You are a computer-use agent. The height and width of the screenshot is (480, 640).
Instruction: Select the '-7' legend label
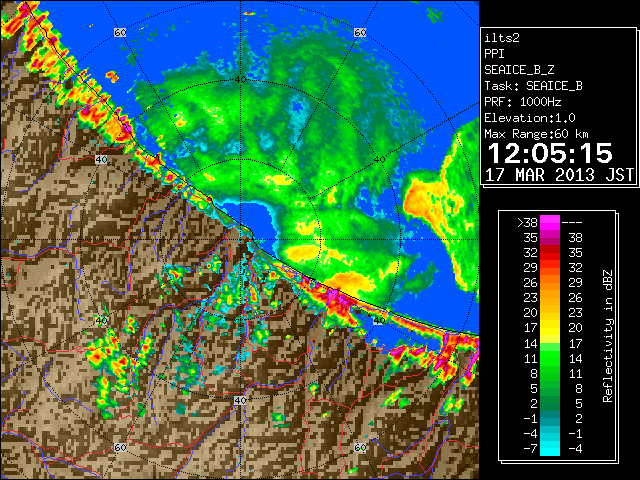coord(530,448)
